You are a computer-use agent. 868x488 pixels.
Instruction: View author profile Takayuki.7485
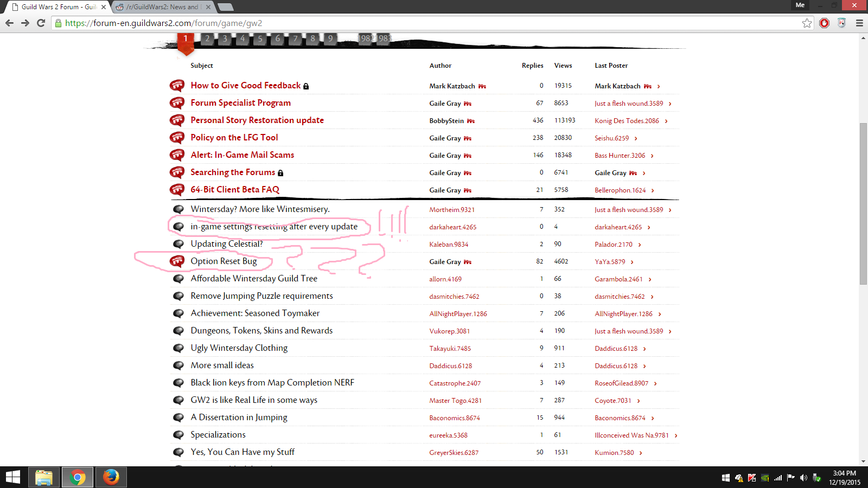[450, 349]
